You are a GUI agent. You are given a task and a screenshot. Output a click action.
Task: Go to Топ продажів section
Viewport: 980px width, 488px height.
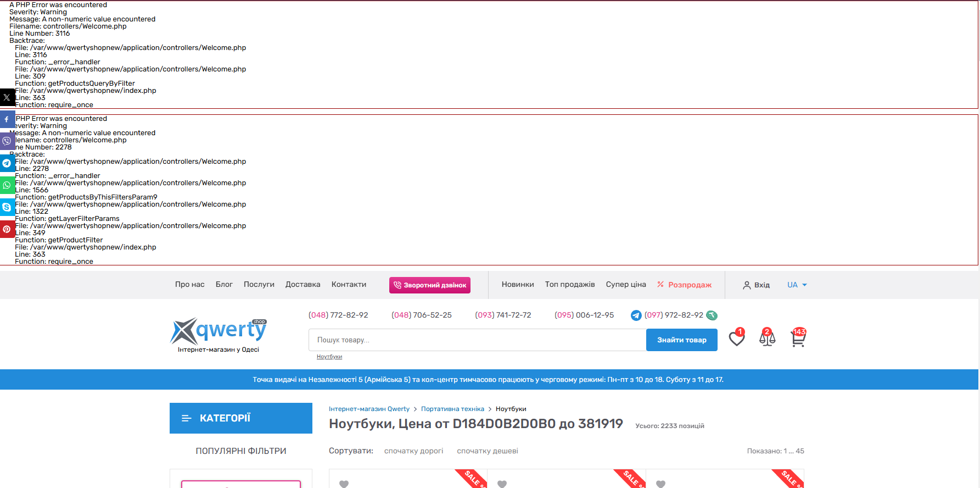click(569, 285)
